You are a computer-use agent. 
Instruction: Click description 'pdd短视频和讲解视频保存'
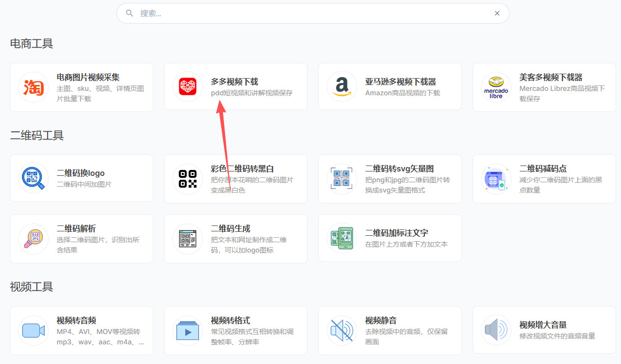[x=252, y=92]
